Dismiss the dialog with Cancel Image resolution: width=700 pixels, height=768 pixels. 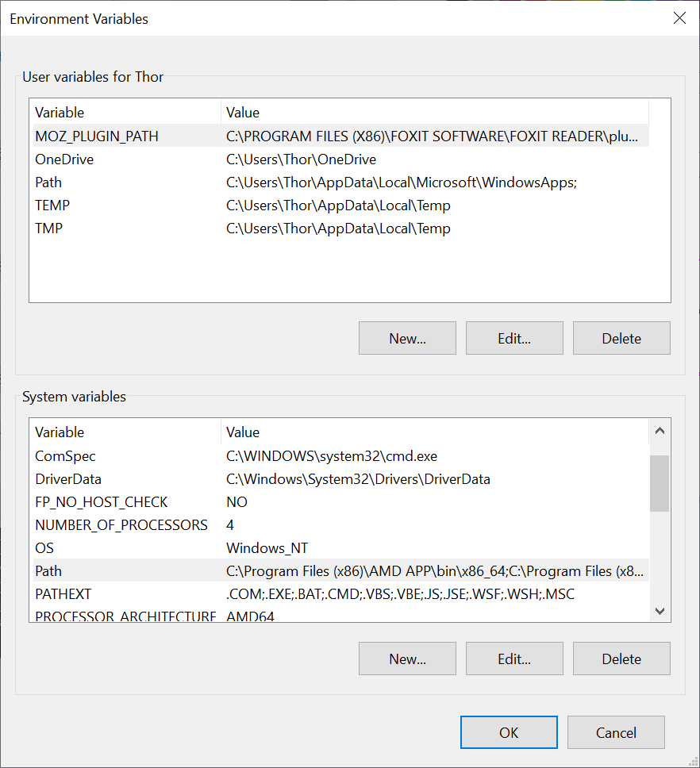616,732
